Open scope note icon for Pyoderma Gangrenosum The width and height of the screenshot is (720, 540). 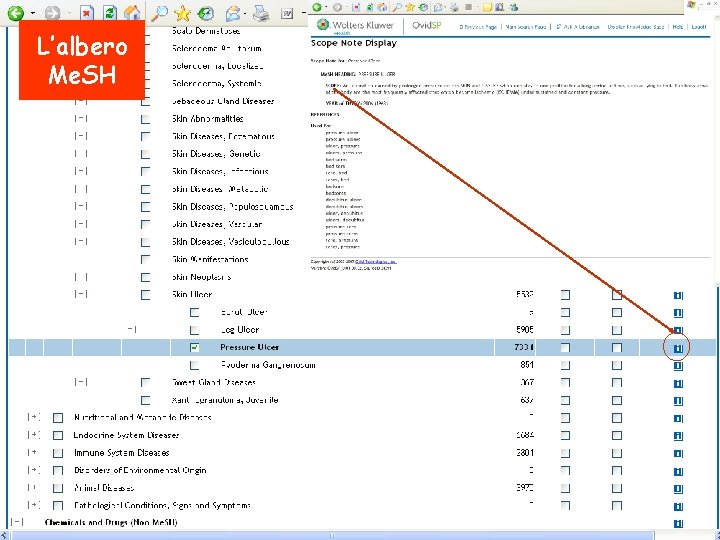coord(678,366)
